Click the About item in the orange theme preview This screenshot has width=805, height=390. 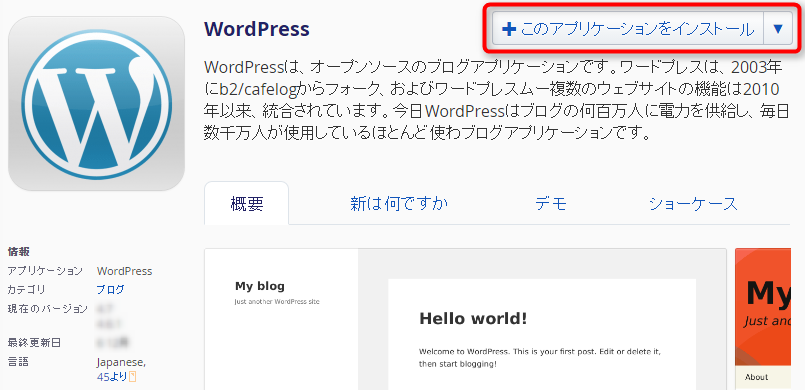pyautogui.click(x=756, y=377)
